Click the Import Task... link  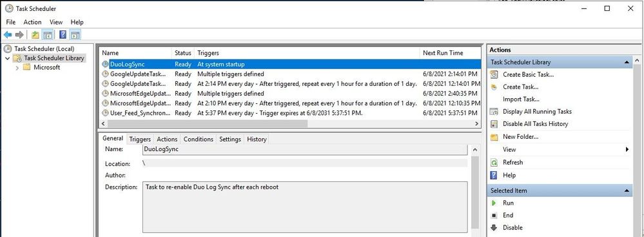click(x=521, y=99)
